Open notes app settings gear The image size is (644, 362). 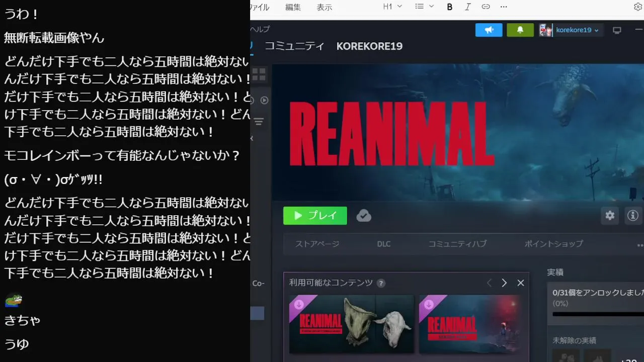638,7
